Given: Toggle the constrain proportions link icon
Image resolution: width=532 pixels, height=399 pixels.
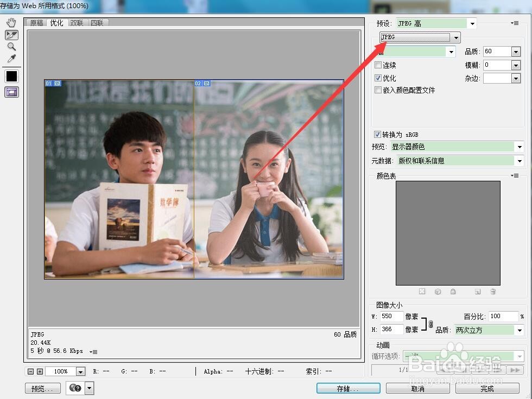Looking at the screenshot, I should 430,324.
